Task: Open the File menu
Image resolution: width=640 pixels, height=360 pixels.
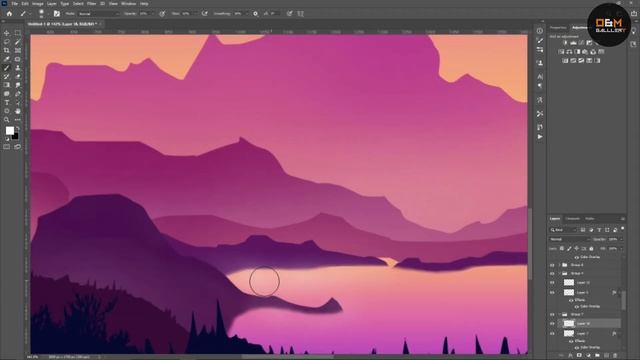Action: pos(14,3)
